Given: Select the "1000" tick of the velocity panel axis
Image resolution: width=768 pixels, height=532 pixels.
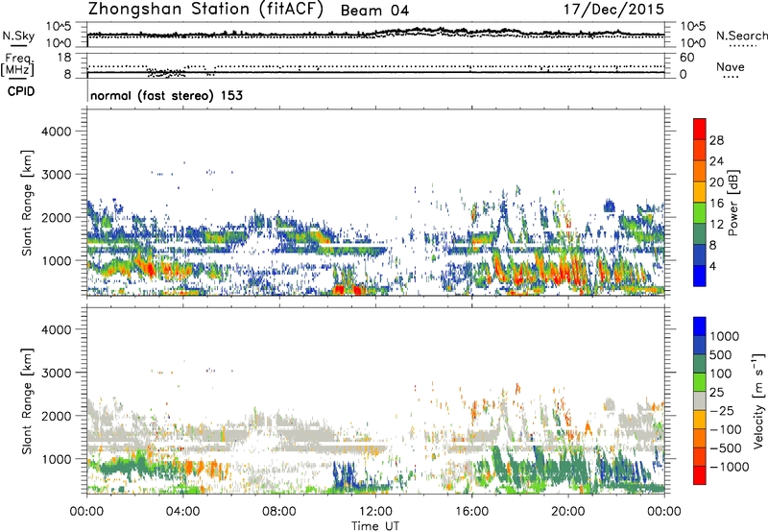Looking at the screenshot, I should pos(56,459).
